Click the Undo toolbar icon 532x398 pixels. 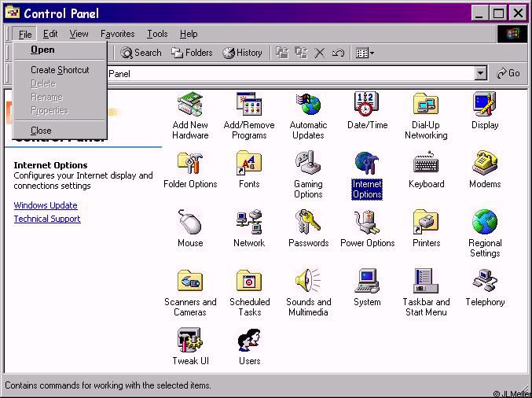[x=338, y=53]
